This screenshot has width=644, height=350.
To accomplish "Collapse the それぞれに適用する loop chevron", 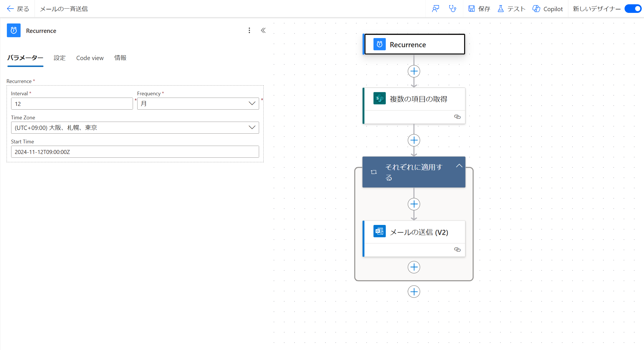I will [459, 166].
